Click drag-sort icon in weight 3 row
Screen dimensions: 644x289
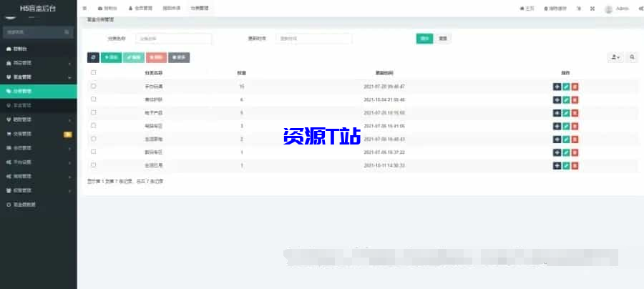557,126
